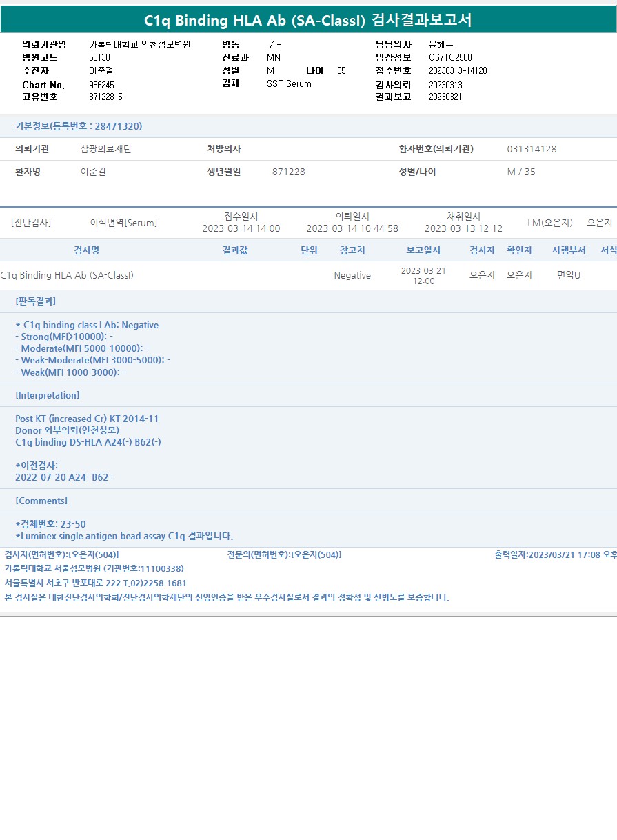
Task: Click the department value 'MN'
Action: [274, 57]
